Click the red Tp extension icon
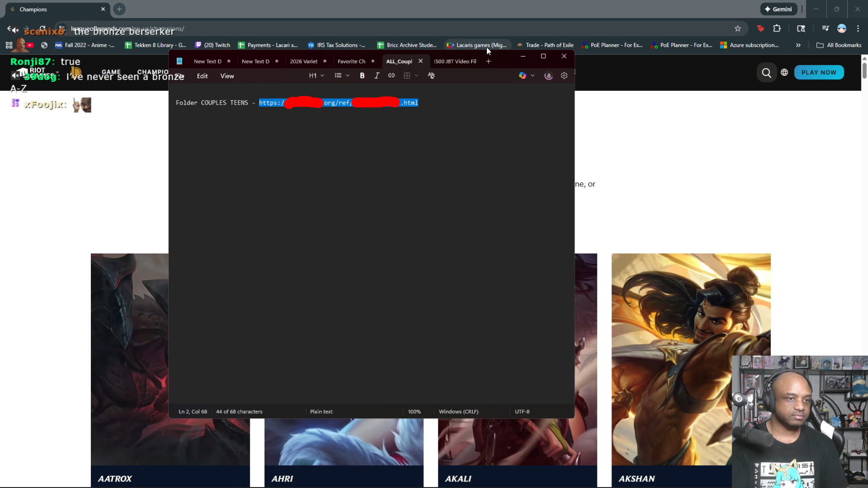Viewport: 868px width, 488px height. click(760, 29)
